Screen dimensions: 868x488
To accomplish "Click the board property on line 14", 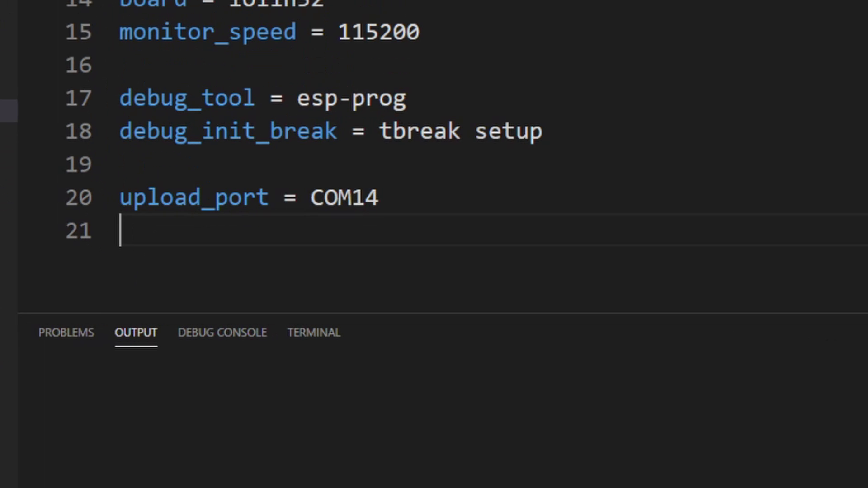I will (154, 4).
